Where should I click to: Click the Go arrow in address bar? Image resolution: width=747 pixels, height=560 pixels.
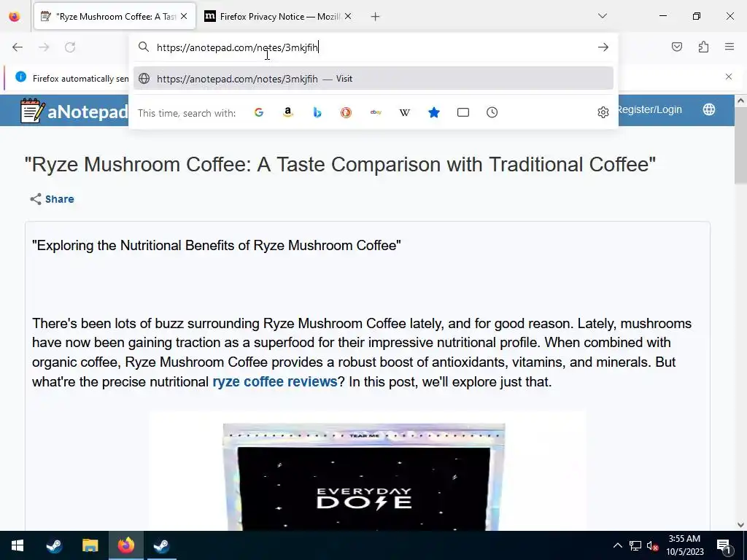point(603,47)
